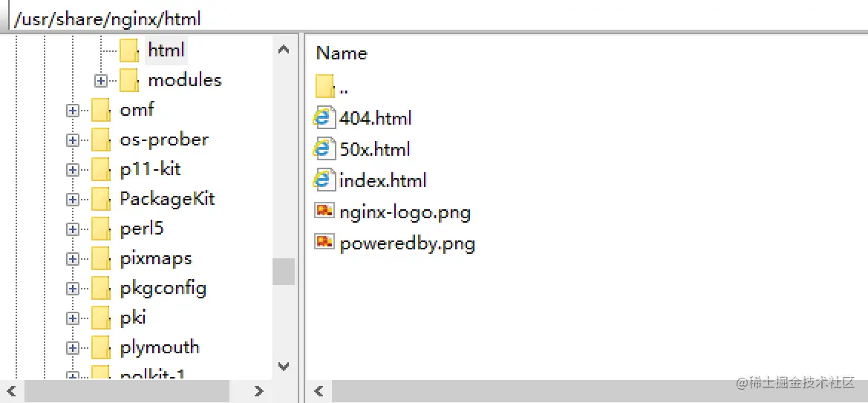Click the 404.html file icon
Screen dimensions: 868x403
(x=324, y=118)
